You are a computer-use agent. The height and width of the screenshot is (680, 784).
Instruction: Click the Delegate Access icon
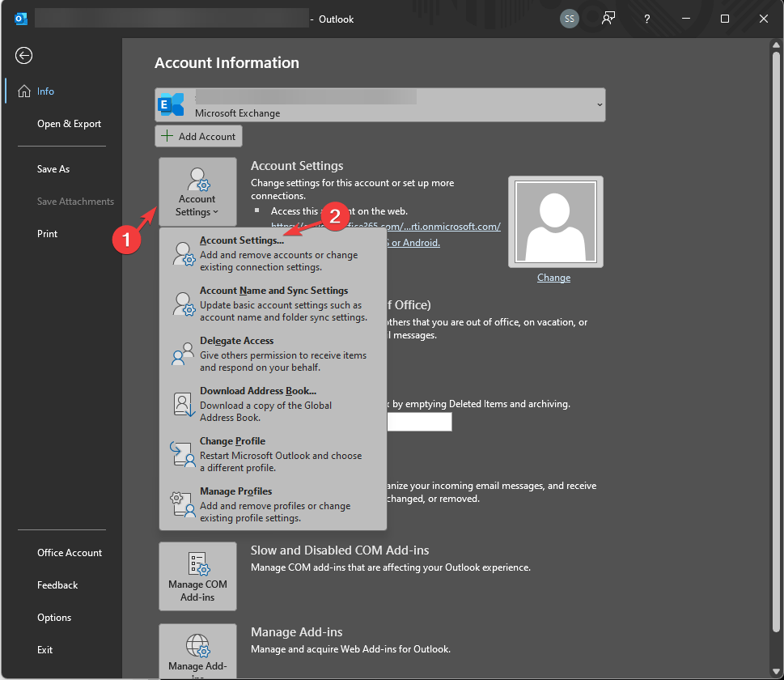point(181,355)
